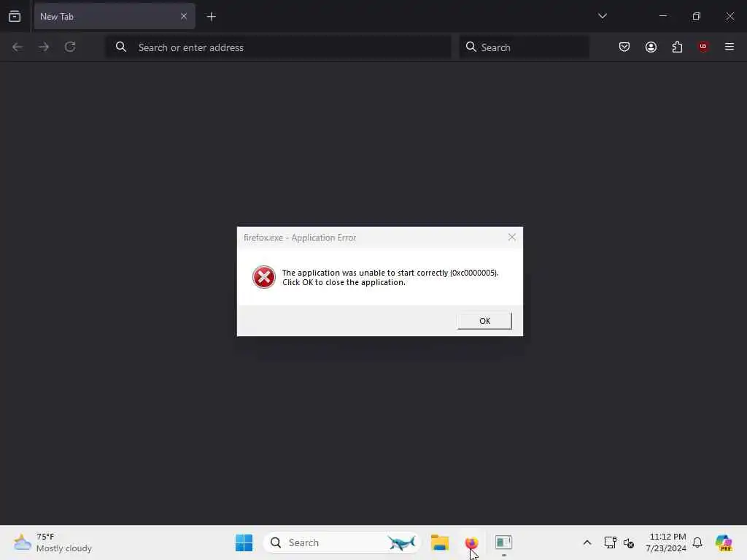Open the uBlock Origin extension popup
This screenshot has width=747, height=560.
703,47
